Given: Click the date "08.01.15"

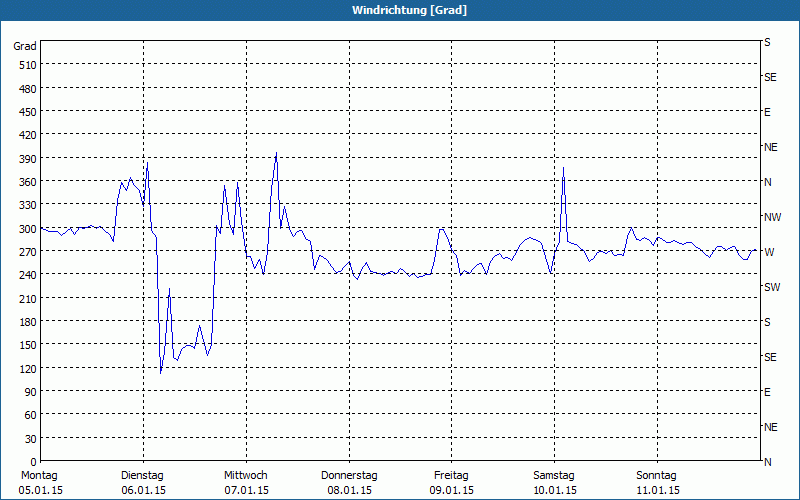Looking at the screenshot, I should (349, 491).
